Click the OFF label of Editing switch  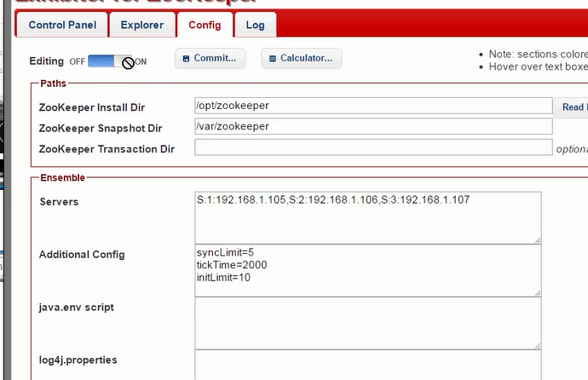click(x=78, y=61)
